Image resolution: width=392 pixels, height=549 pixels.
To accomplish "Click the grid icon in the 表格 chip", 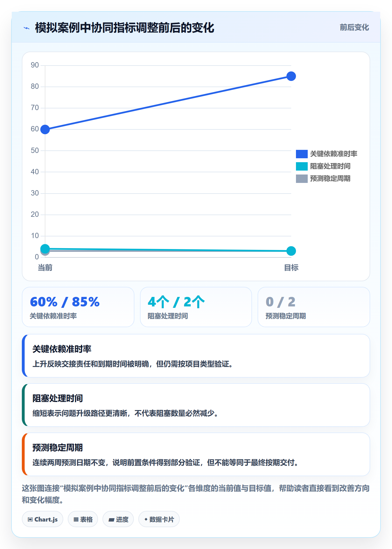I will click(x=76, y=520).
